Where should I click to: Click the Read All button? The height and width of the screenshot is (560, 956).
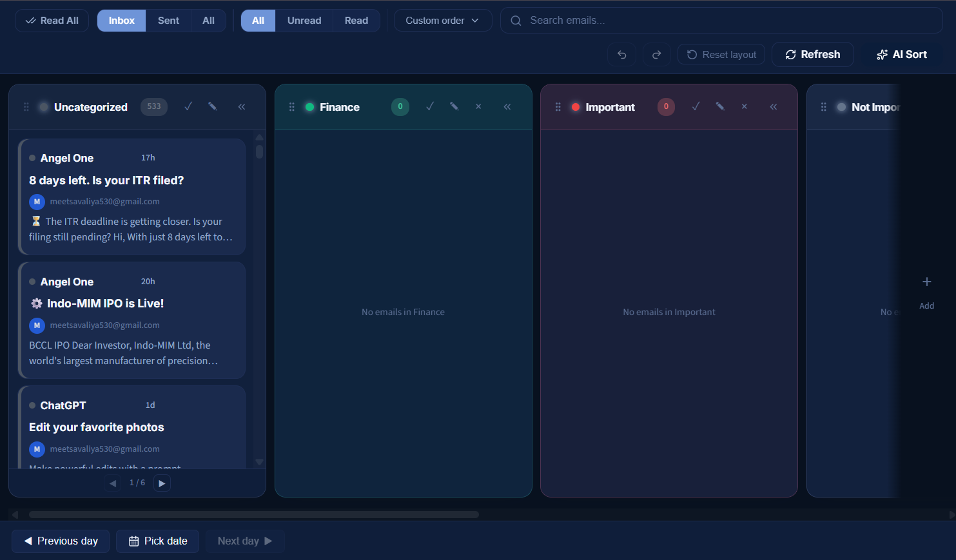[x=52, y=21]
